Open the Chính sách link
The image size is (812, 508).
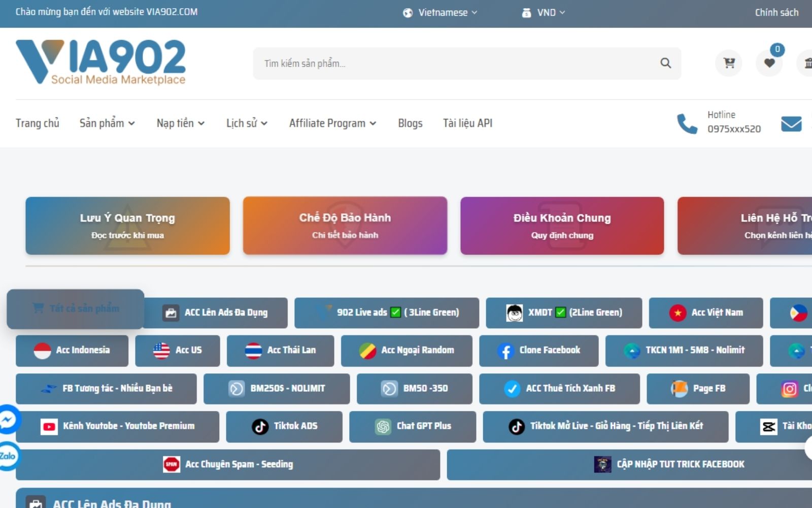[x=776, y=13]
